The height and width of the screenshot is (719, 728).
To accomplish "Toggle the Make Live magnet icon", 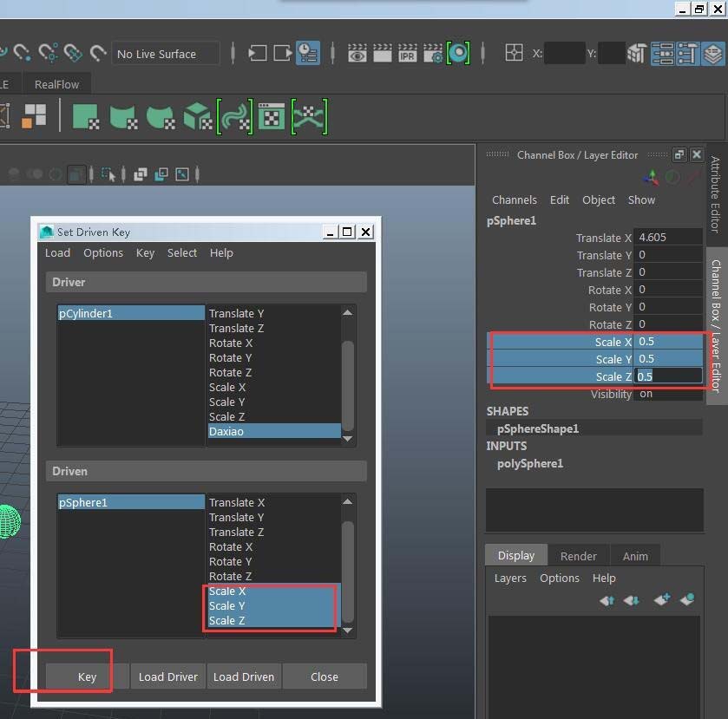I will coord(97,53).
